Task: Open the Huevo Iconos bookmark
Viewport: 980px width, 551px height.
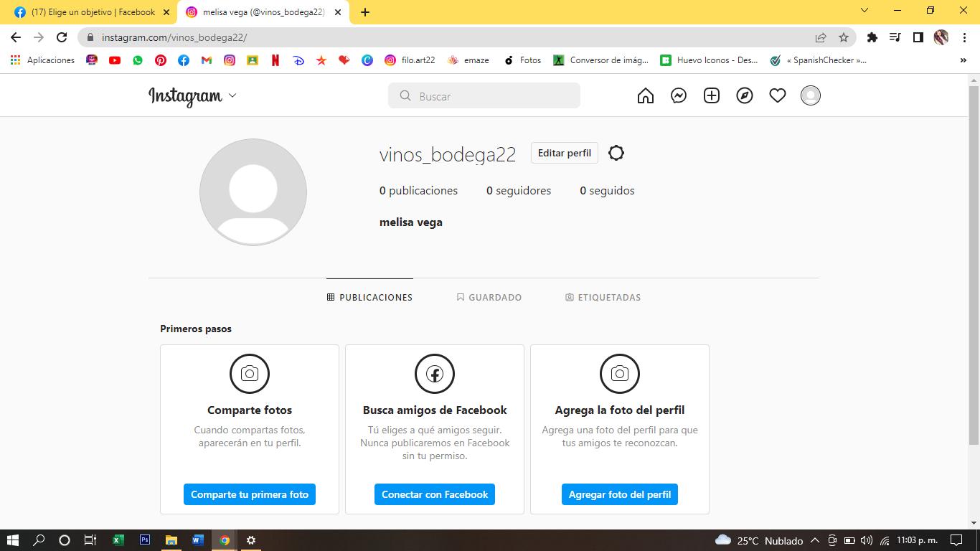Action: 709,60
